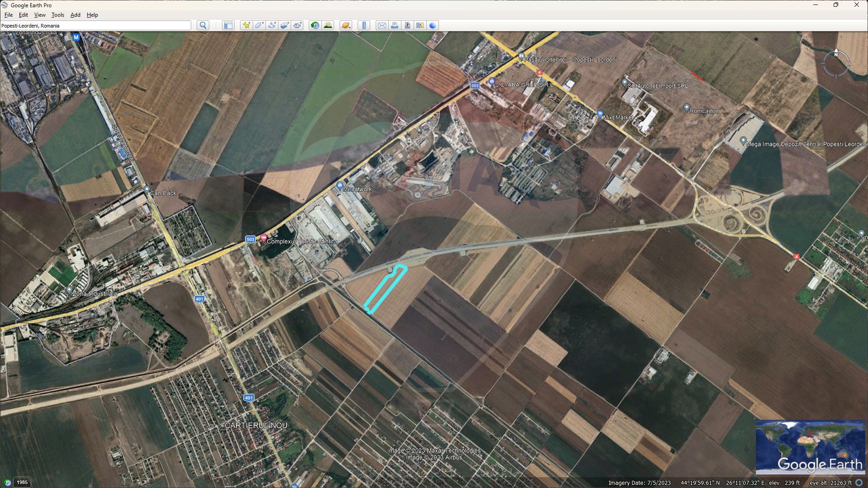The width and height of the screenshot is (868, 488).
Task: Click the search magnifier button
Action: pyautogui.click(x=203, y=25)
